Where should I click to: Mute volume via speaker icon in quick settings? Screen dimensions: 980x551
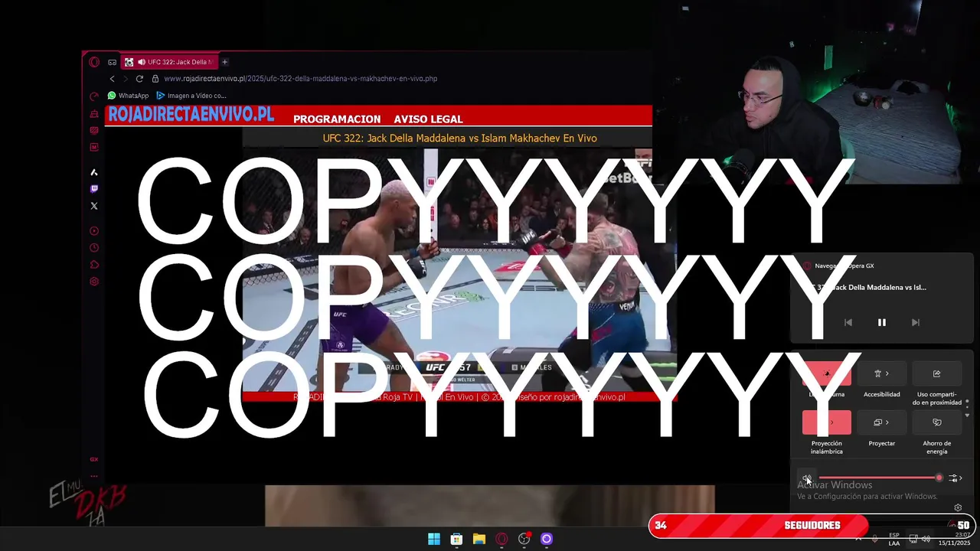click(806, 478)
